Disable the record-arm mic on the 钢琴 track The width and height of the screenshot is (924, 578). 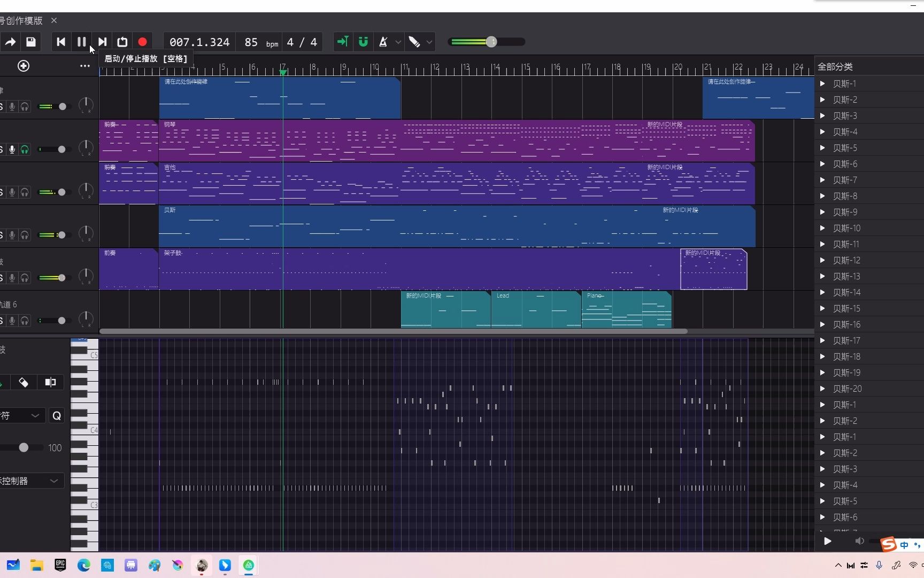pyautogui.click(x=12, y=149)
